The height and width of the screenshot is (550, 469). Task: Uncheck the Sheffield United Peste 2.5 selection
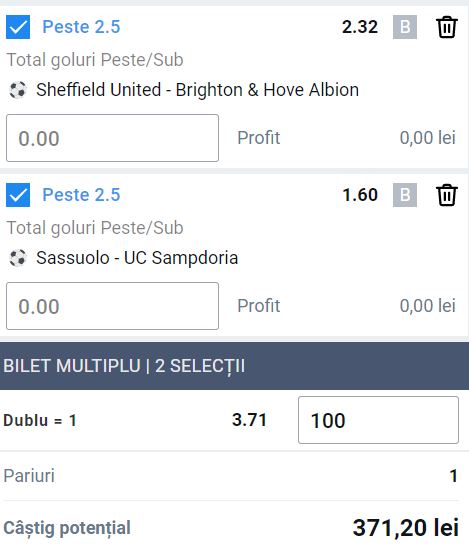tap(18, 27)
